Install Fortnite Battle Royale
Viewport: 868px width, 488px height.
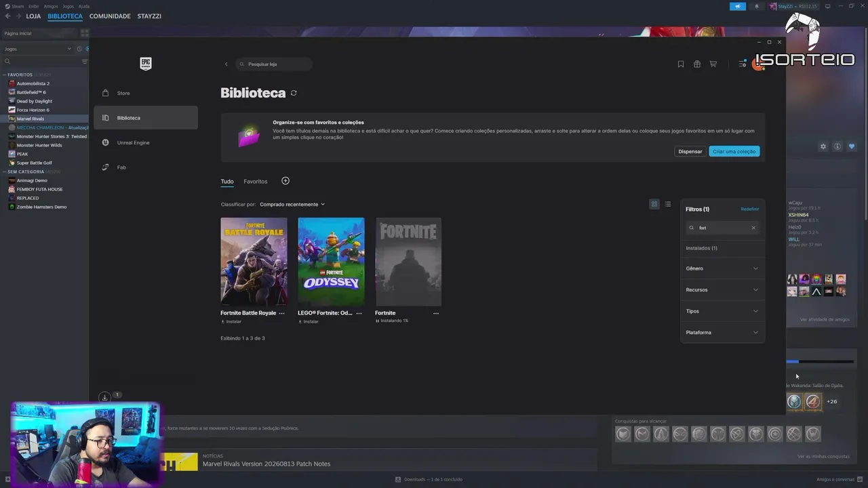(231, 321)
